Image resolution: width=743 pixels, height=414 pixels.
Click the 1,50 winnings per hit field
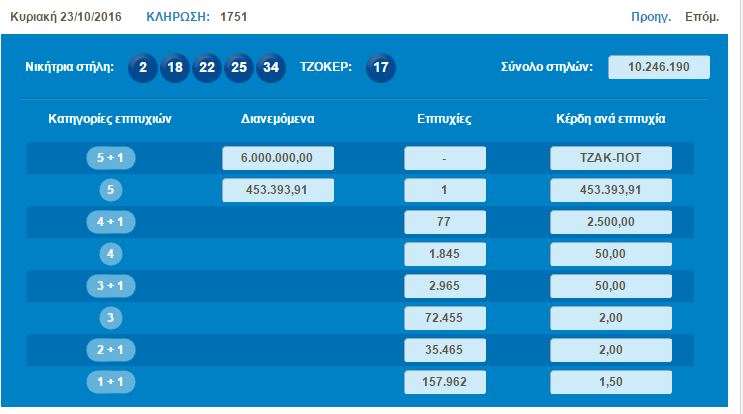(x=611, y=382)
